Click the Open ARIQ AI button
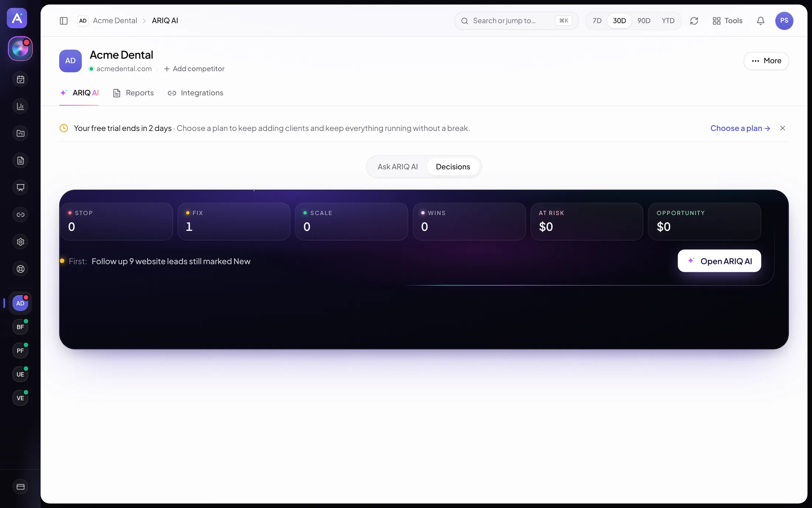 click(x=719, y=261)
